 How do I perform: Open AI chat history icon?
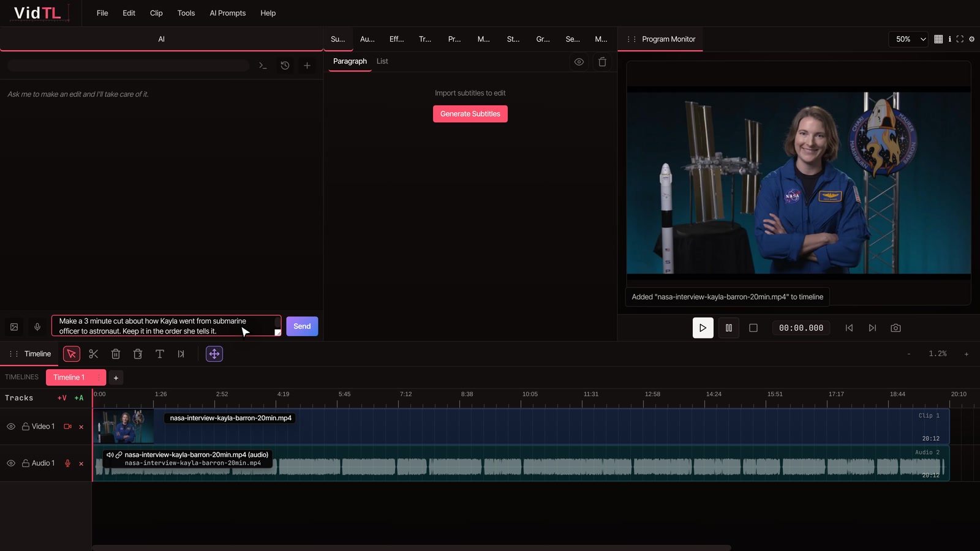[x=285, y=66]
